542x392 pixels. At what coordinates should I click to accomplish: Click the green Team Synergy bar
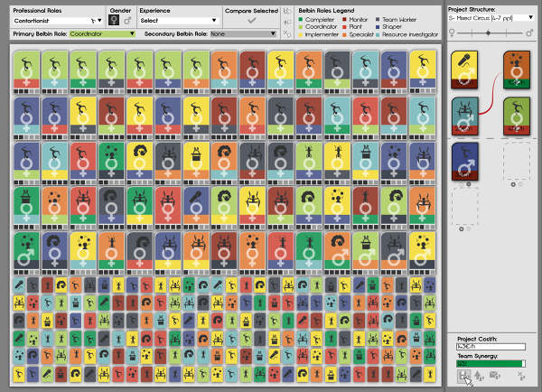491,364
